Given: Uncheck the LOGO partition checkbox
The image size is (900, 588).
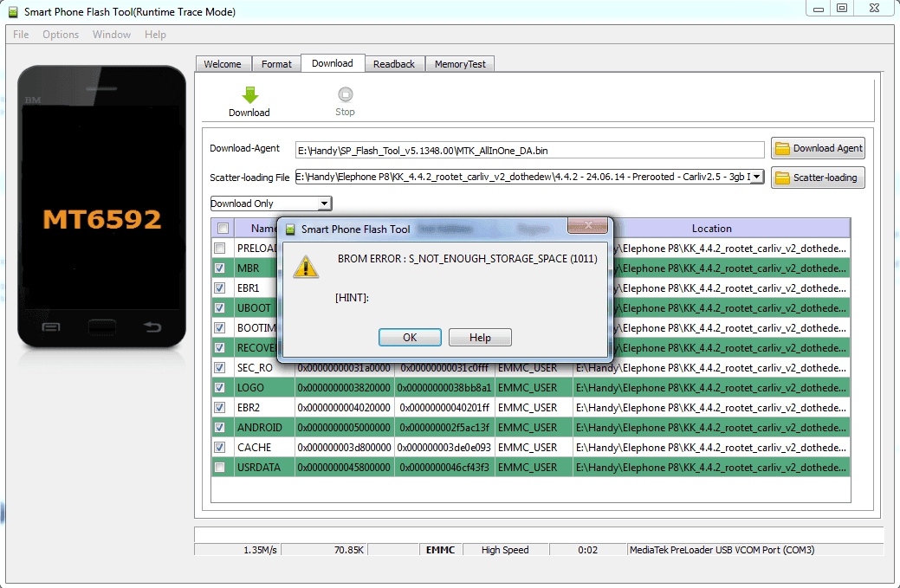Looking at the screenshot, I should 219,388.
